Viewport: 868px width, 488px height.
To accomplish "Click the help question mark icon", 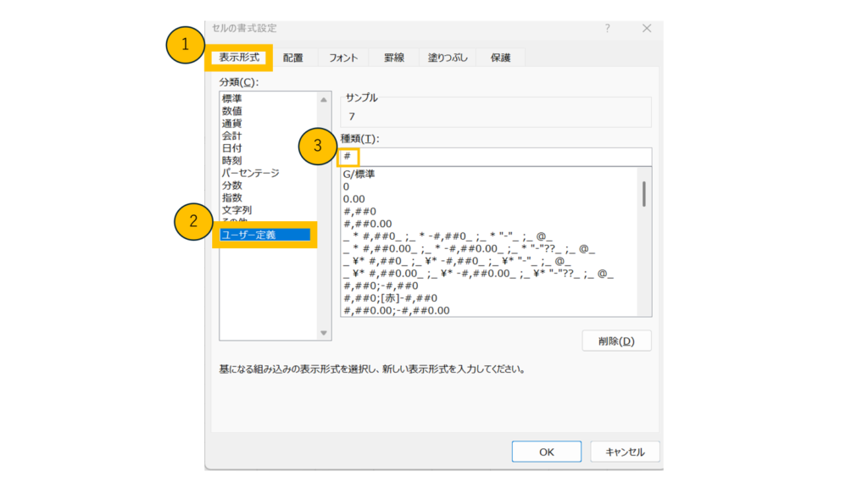I will point(607,28).
